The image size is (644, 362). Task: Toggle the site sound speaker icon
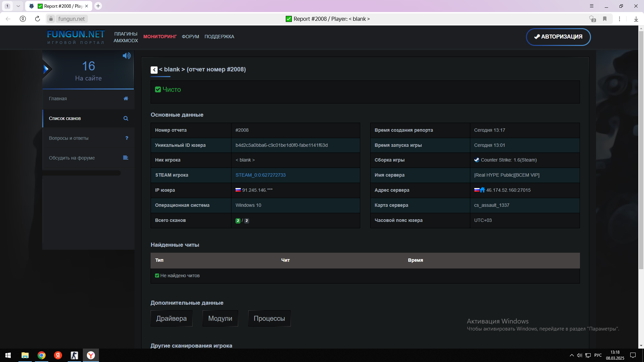pyautogui.click(x=126, y=56)
